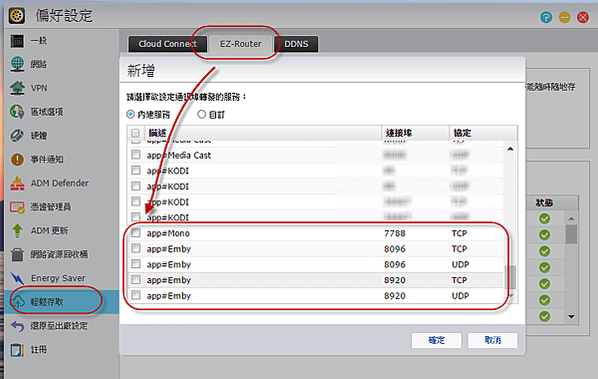598x379 pixels.
Task: Check the app#Mono port 7788 checkbox
Action: (x=135, y=233)
